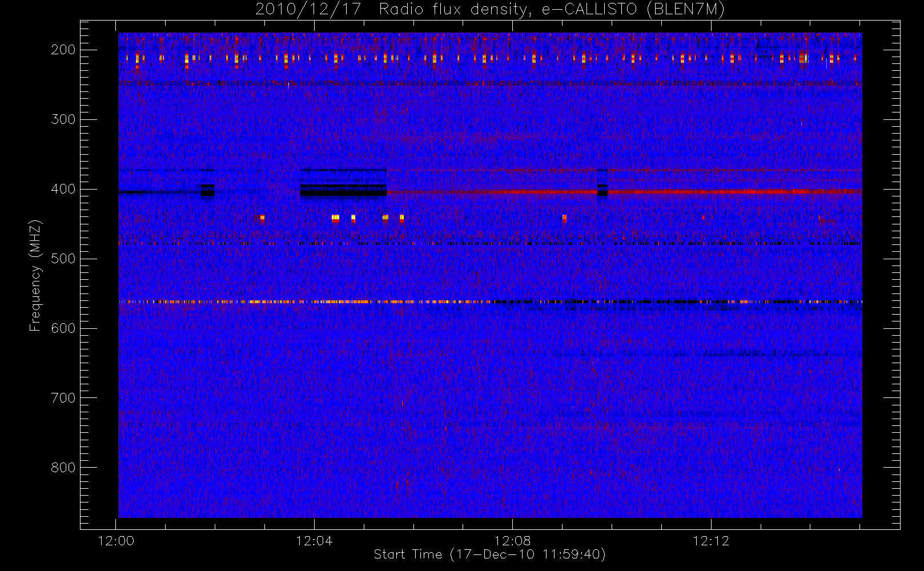Image resolution: width=924 pixels, height=571 pixels.
Task: Click the 12:04 time axis label
Action: (315, 540)
